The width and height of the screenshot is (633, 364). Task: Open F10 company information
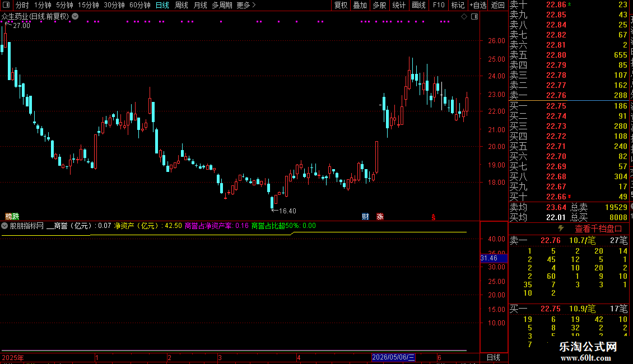[x=439, y=5]
